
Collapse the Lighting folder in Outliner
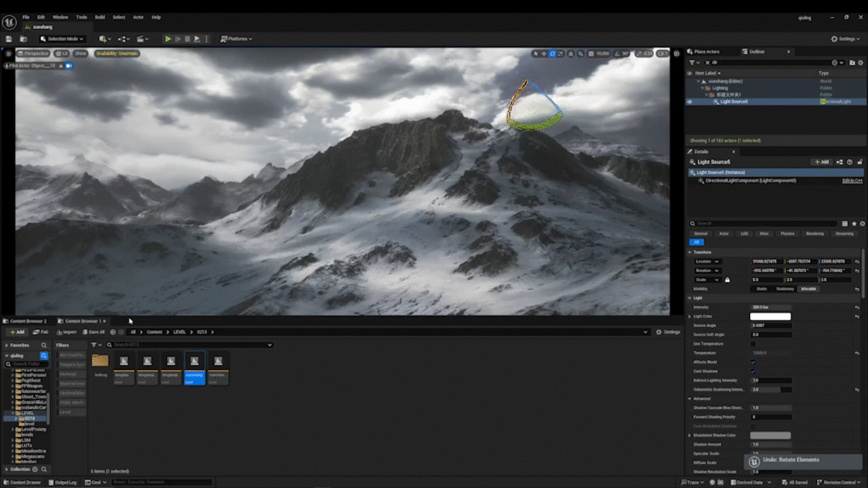point(702,88)
